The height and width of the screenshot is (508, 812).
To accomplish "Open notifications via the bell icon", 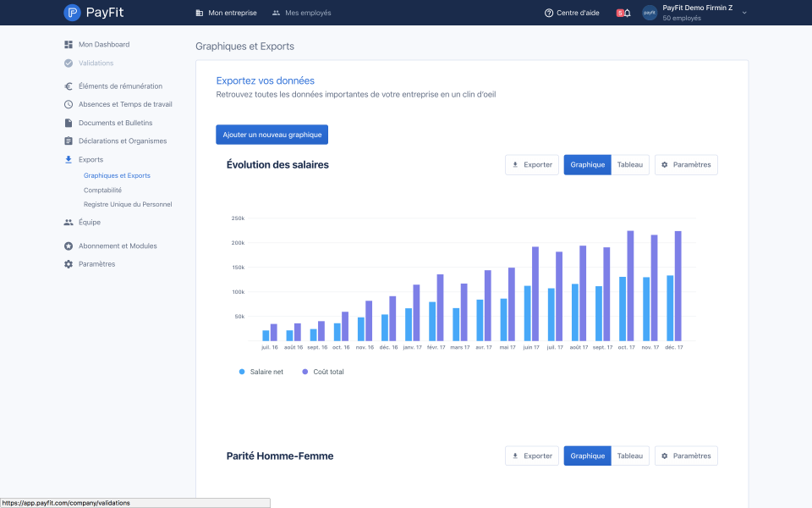I will 627,13.
